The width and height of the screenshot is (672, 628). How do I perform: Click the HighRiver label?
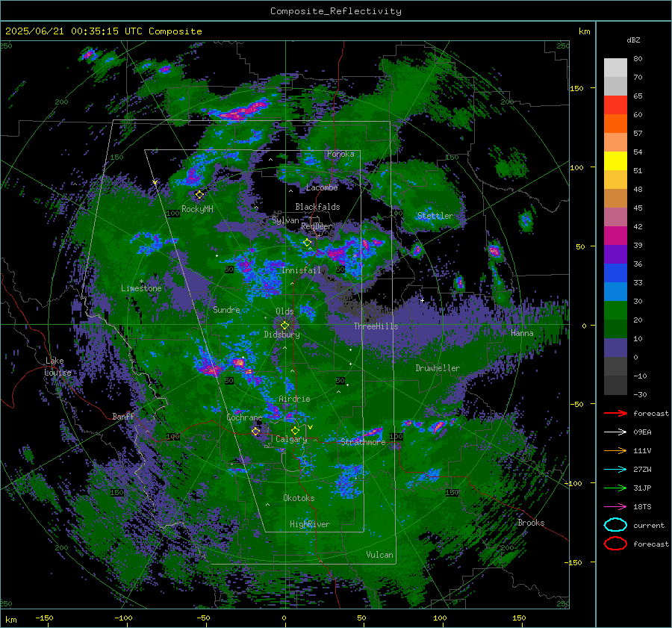310,524
